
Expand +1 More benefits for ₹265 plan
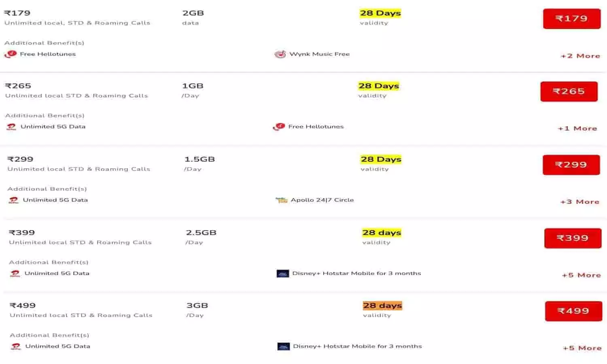577,128
